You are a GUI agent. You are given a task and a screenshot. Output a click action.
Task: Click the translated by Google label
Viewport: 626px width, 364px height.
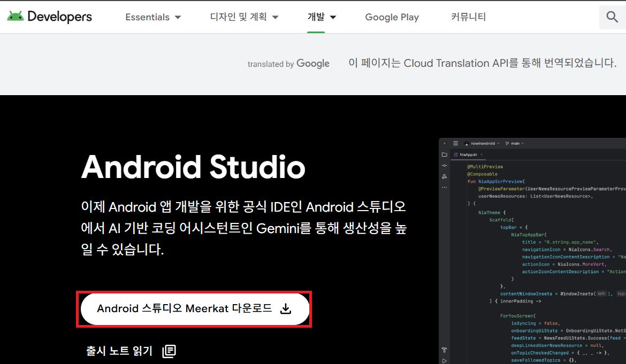pyautogui.click(x=288, y=64)
